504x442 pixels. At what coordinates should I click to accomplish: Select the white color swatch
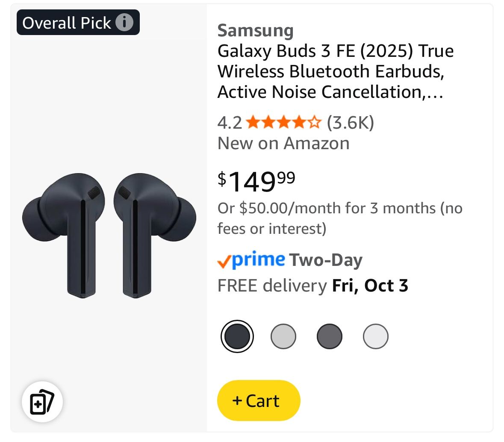[376, 336]
